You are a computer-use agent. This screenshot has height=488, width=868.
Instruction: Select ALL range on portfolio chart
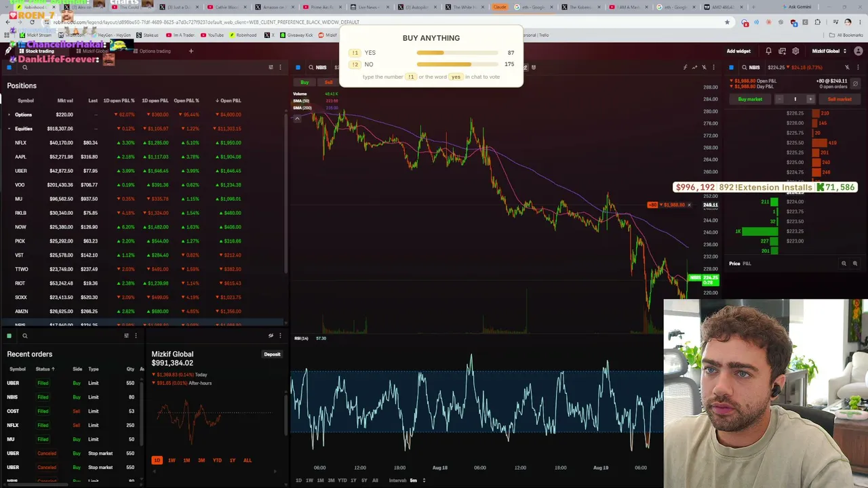[x=248, y=460]
